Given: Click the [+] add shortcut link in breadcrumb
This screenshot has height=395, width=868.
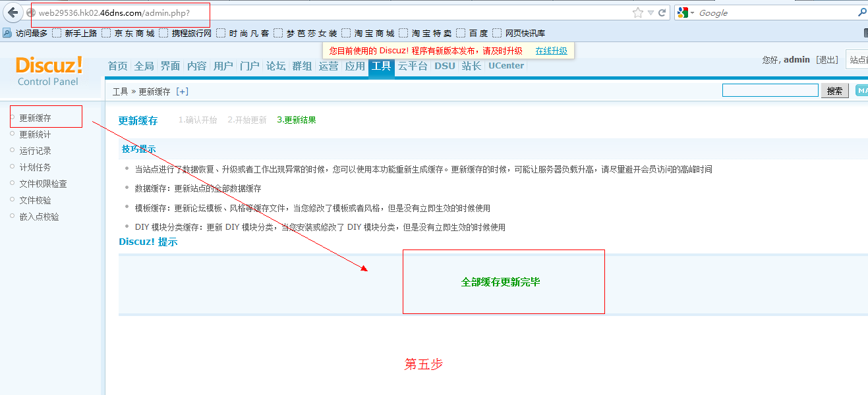Looking at the screenshot, I should (183, 92).
